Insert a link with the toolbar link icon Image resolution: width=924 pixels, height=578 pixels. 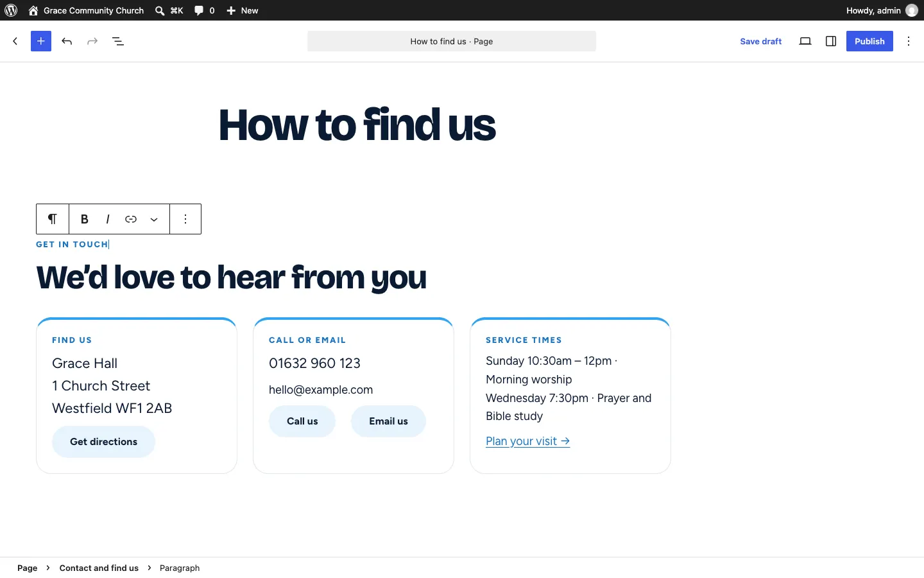point(131,219)
